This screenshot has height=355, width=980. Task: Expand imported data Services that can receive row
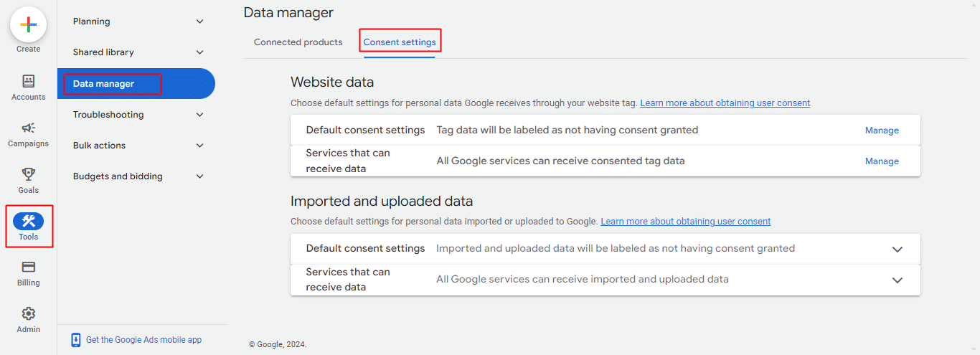(x=897, y=280)
